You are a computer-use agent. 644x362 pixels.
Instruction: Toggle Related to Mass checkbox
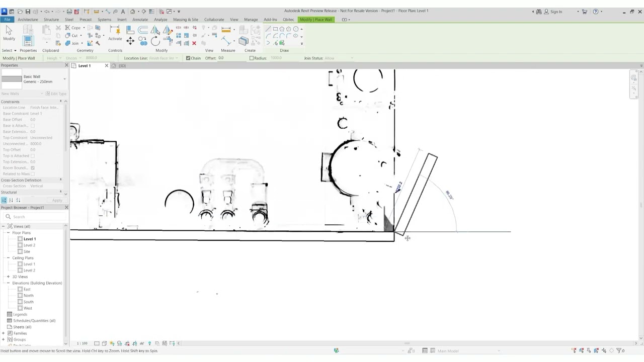33,174
